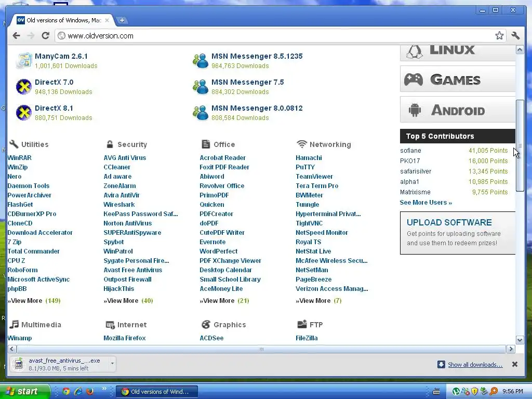Open the TeamViewer link under Networking

[314, 177]
